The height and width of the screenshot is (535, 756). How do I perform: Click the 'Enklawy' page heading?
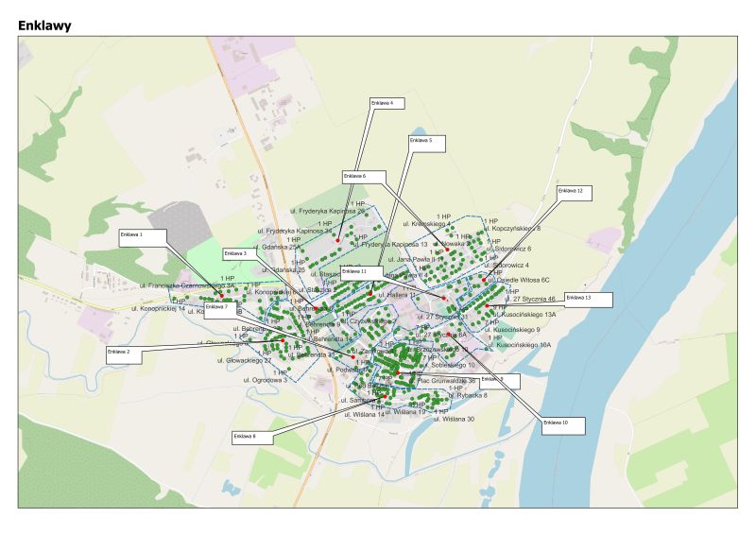[x=44, y=26]
